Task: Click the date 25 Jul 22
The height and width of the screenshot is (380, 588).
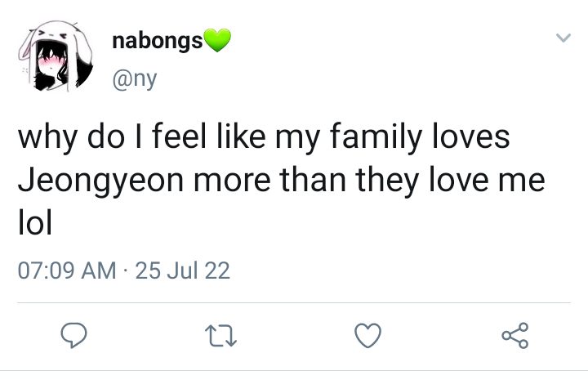Action: tap(182, 270)
